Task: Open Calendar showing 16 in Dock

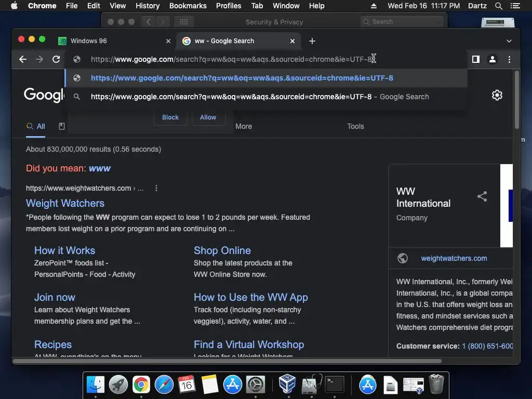Action: point(187,384)
